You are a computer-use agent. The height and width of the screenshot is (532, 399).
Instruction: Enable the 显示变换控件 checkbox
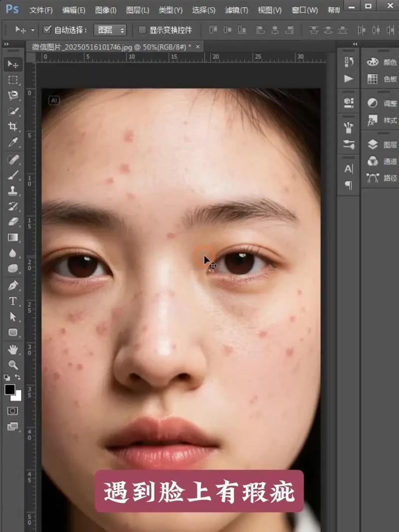pos(142,30)
